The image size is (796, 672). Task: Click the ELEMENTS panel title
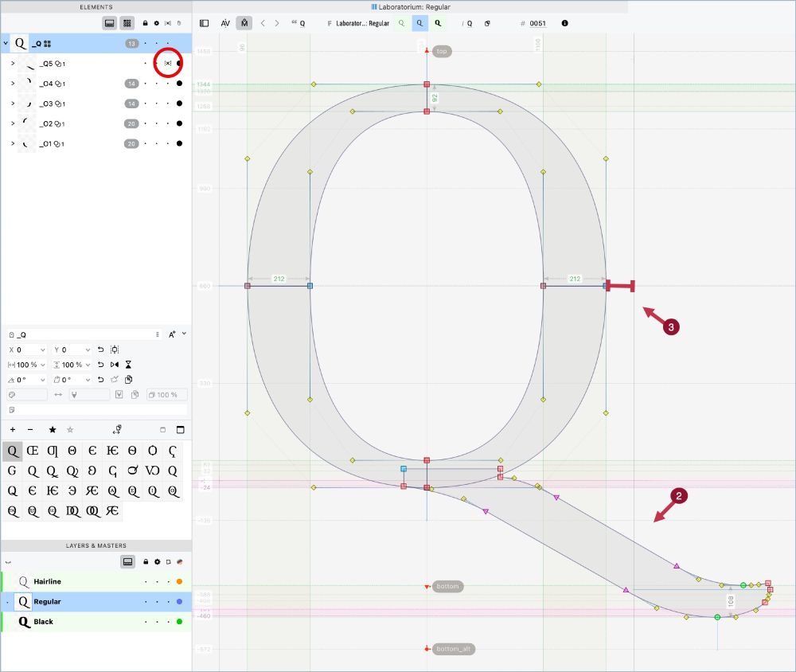(96, 7)
